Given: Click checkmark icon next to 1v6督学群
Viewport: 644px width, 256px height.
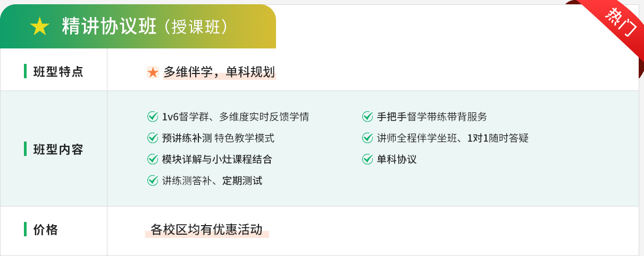Looking at the screenshot, I should click(x=153, y=117).
